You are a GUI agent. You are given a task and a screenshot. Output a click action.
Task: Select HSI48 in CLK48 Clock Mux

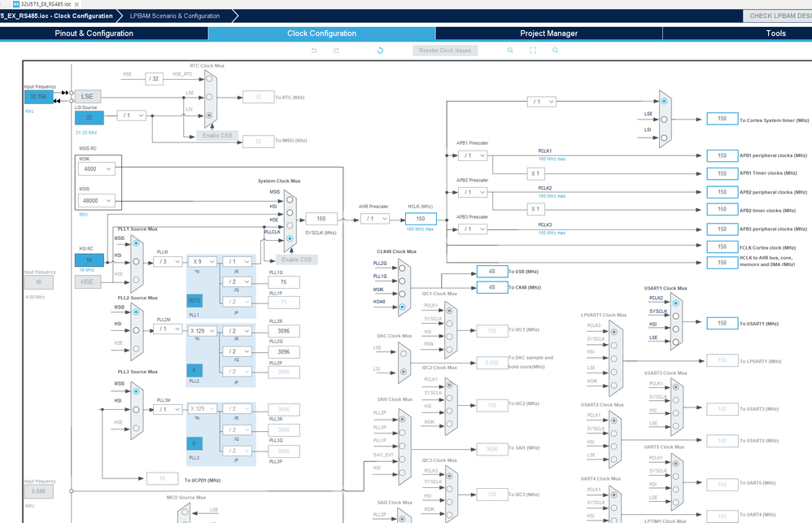[402, 307]
